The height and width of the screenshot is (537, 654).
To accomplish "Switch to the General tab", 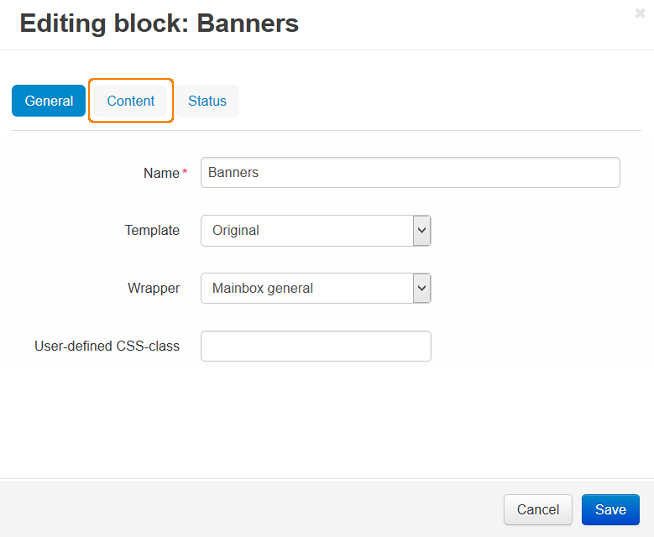I will (x=49, y=101).
